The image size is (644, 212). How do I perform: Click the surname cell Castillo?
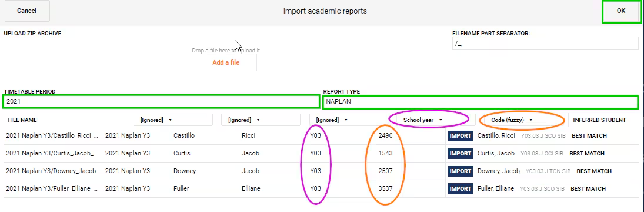point(184,136)
